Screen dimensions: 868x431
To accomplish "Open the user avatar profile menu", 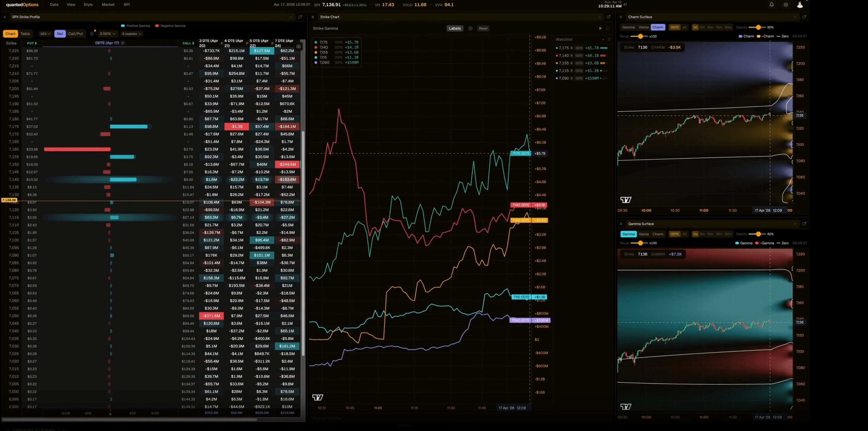I will 799,5.
